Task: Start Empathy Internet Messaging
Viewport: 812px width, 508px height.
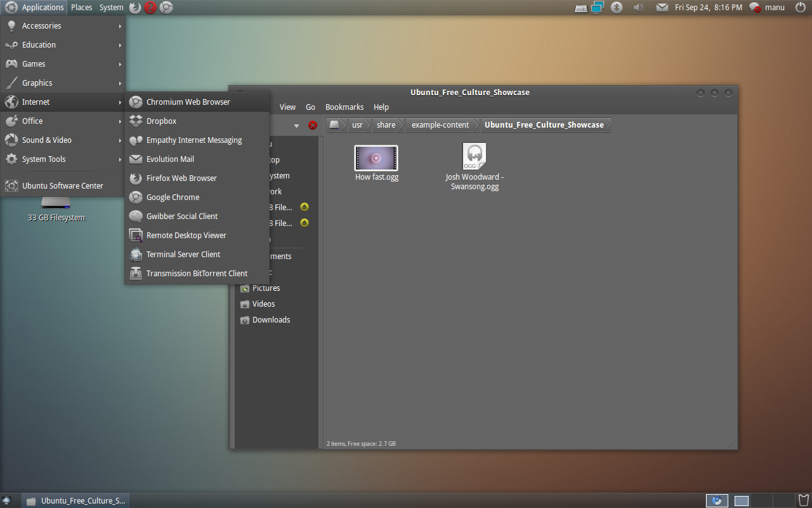Action: [x=197, y=140]
